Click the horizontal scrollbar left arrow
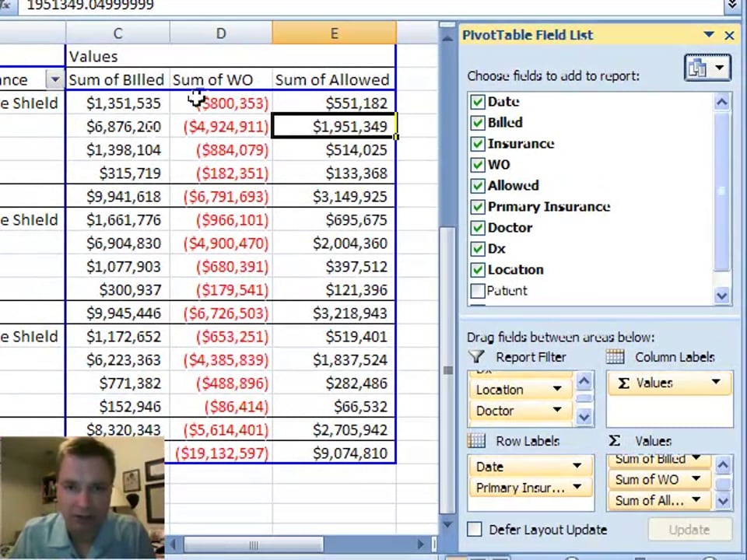This screenshot has width=747, height=560. tap(174, 544)
